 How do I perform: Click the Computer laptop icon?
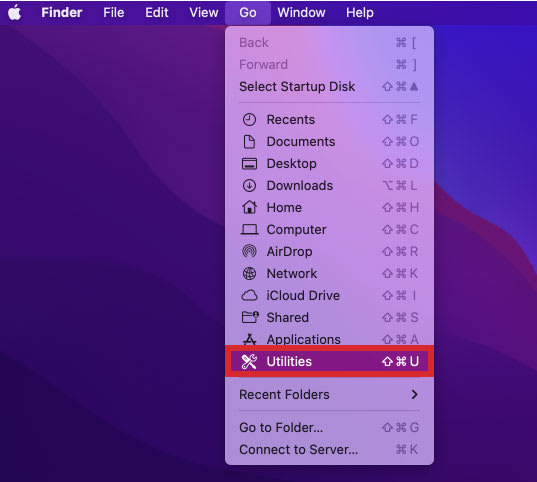coord(249,230)
